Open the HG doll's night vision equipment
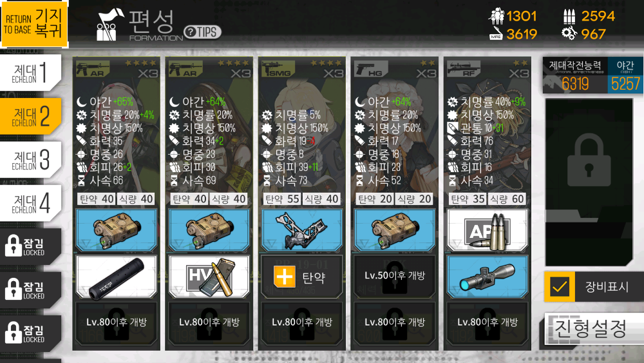This screenshot has height=363, width=644. click(x=394, y=231)
